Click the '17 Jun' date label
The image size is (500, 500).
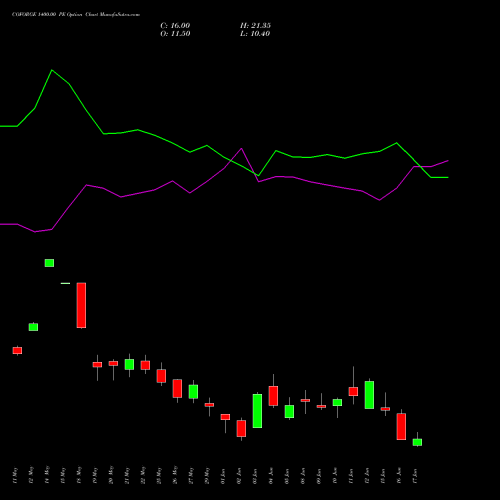415,476
